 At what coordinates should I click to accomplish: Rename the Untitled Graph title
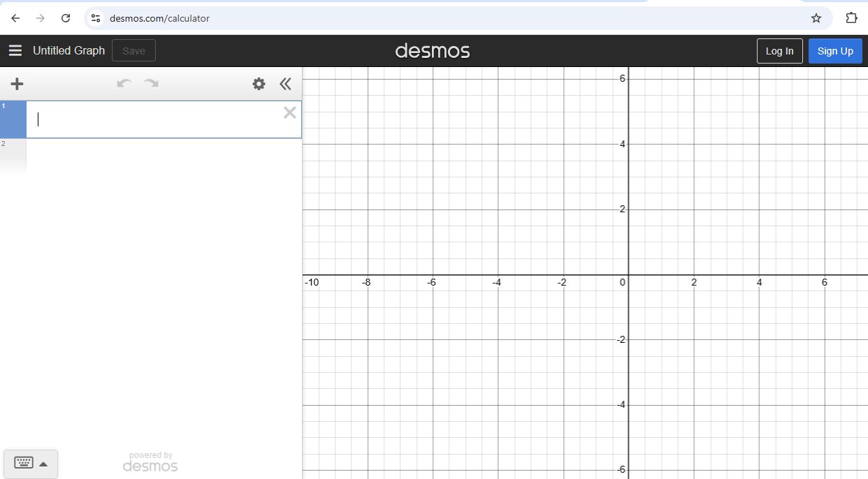click(68, 50)
